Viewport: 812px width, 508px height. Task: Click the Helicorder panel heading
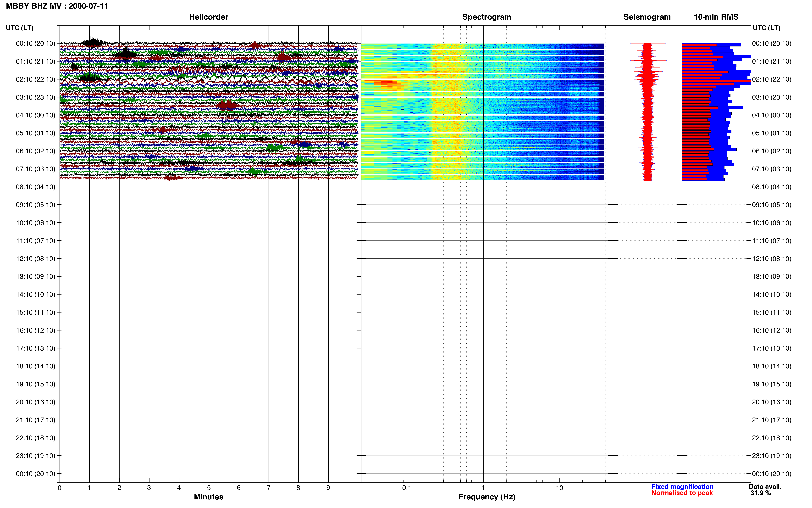(209, 17)
